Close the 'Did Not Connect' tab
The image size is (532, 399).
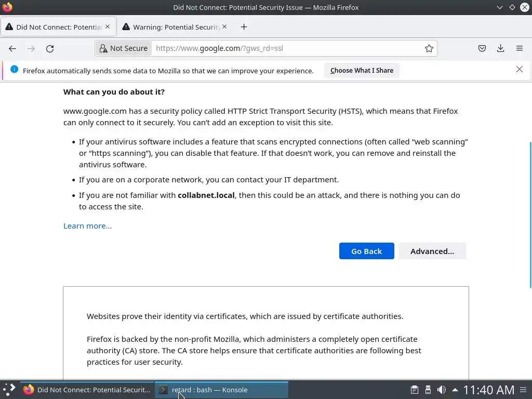(x=108, y=26)
